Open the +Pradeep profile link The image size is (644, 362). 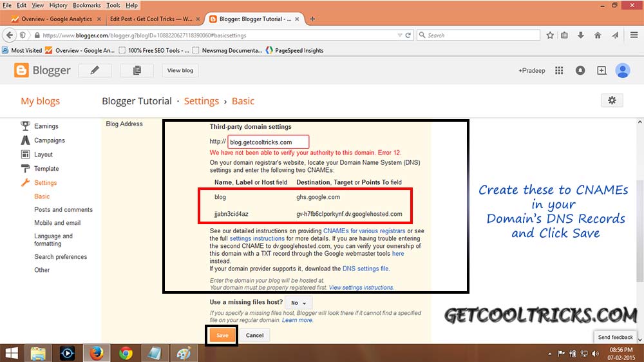[x=531, y=71]
